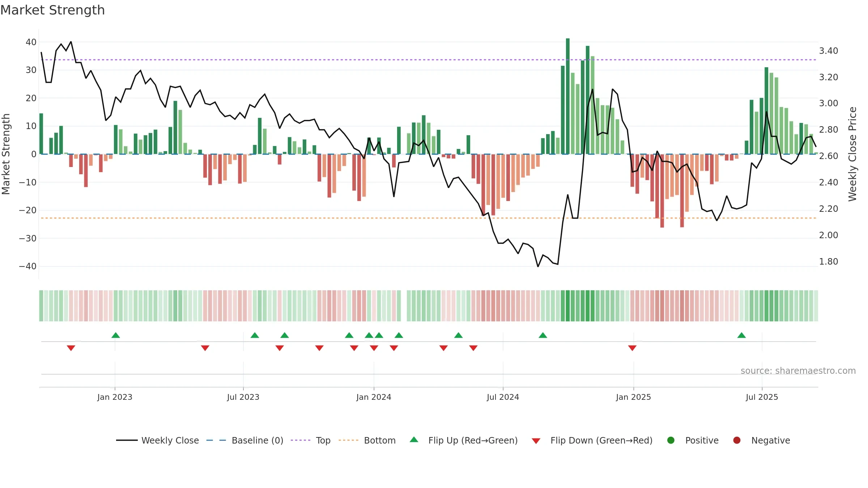The image size is (868, 488).
Task: Click the tallest green bar peaking above 40
Action: 568,96
